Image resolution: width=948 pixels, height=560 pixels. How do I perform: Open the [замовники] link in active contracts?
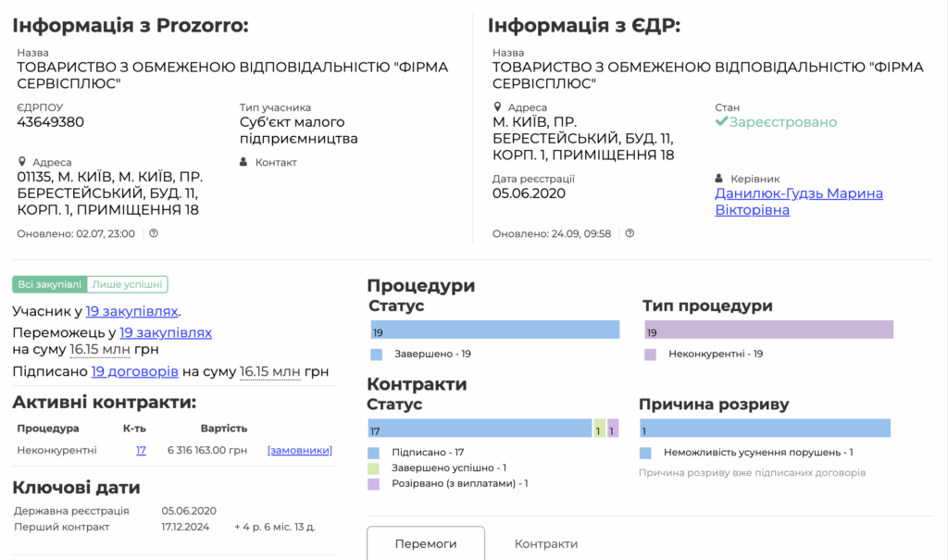click(x=299, y=450)
